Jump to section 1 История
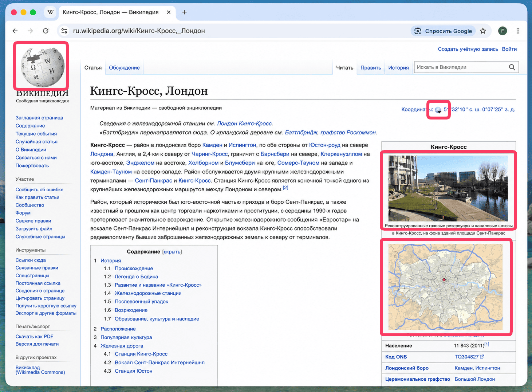Image resolution: width=532 pixels, height=392 pixels. pos(111,260)
